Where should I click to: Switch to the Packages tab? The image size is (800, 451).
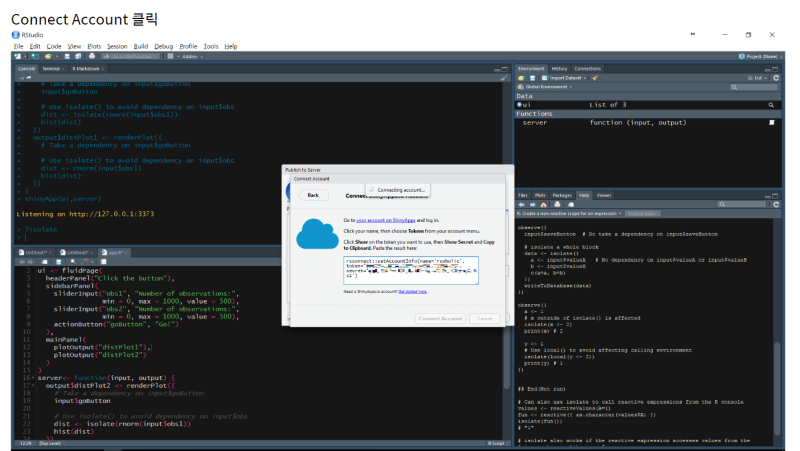click(x=562, y=195)
